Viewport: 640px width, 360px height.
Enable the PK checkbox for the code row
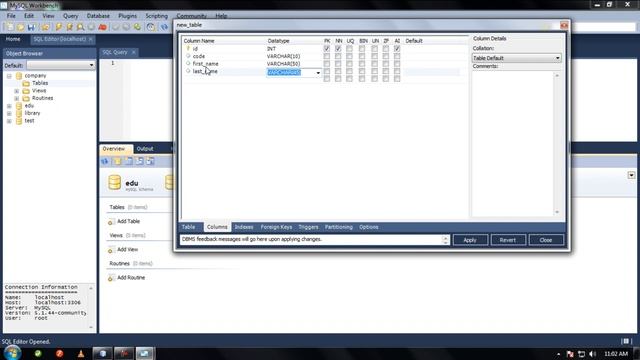coord(327,56)
